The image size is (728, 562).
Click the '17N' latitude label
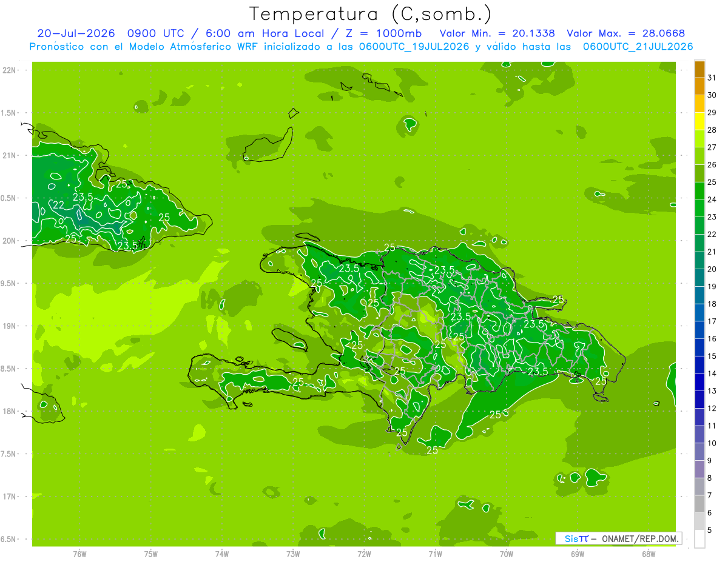tap(9, 497)
